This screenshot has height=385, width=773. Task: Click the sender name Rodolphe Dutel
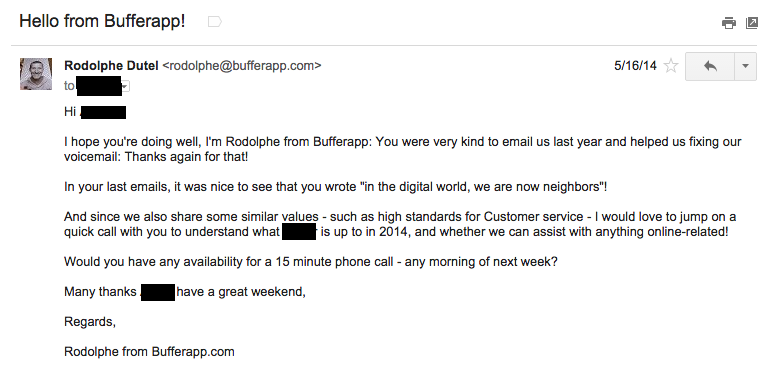click(111, 66)
